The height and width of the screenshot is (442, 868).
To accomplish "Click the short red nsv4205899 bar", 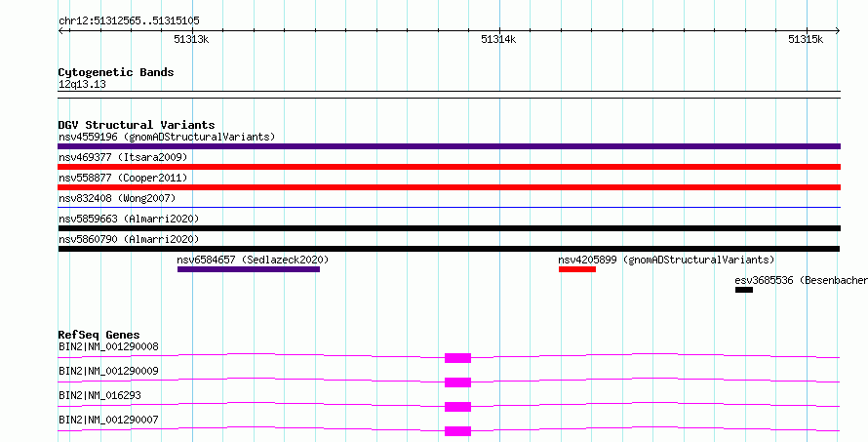I will (577, 269).
